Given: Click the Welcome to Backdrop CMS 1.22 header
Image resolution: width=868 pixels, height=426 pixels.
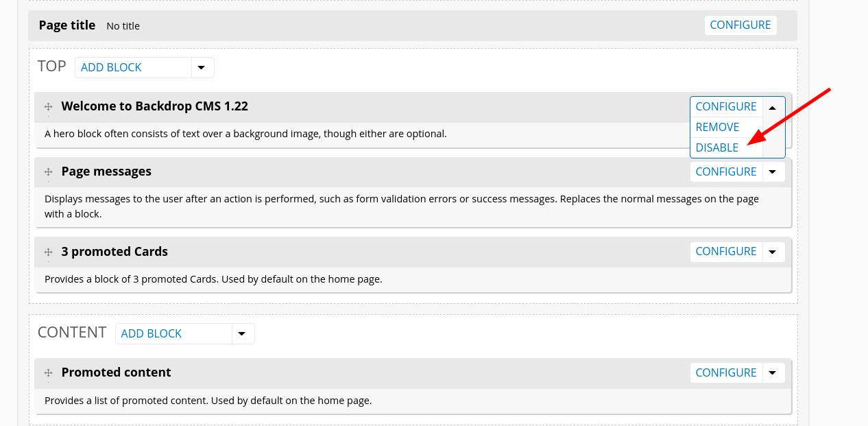Looking at the screenshot, I should [x=154, y=106].
